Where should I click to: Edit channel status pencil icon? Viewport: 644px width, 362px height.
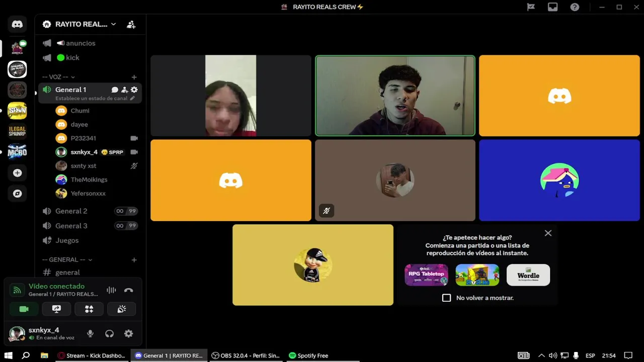point(132,99)
